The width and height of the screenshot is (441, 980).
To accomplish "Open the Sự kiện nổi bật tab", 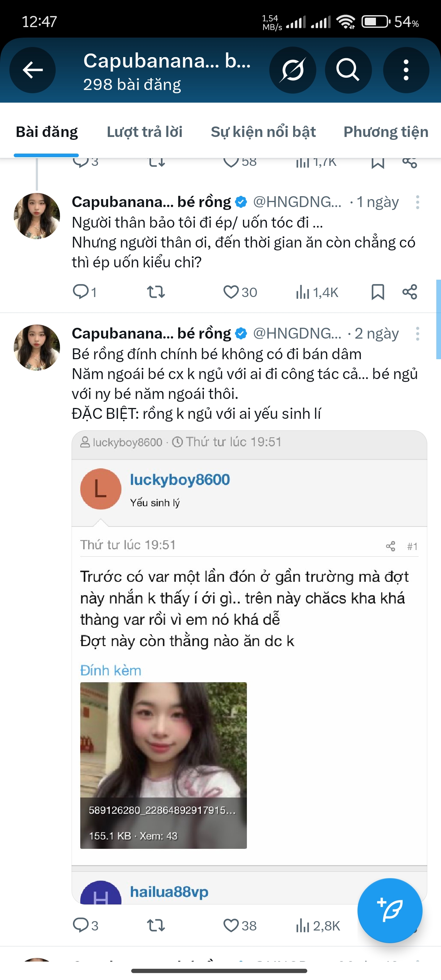I will pos(263,132).
